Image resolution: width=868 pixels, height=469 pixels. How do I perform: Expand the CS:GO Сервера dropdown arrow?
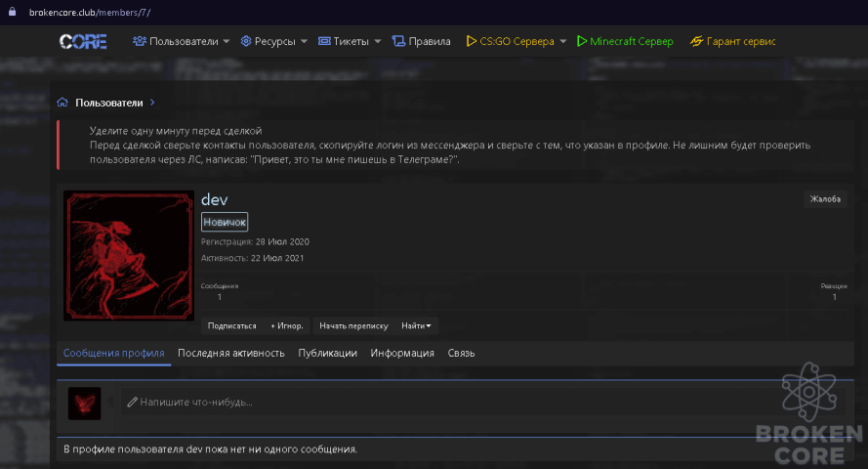[563, 42]
